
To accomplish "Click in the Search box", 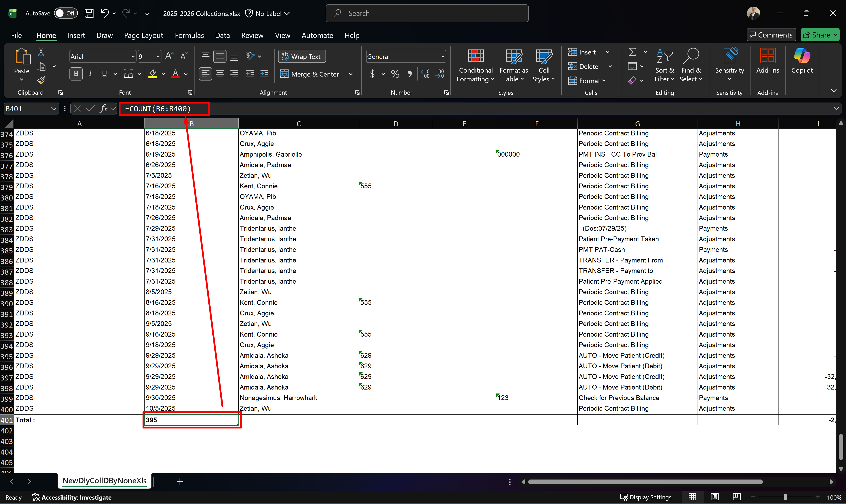I will (427, 13).
